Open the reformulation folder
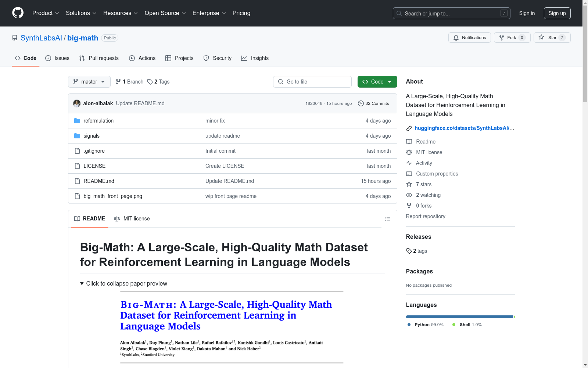Screen dimensions: 588x368 (x=98, y=121)
